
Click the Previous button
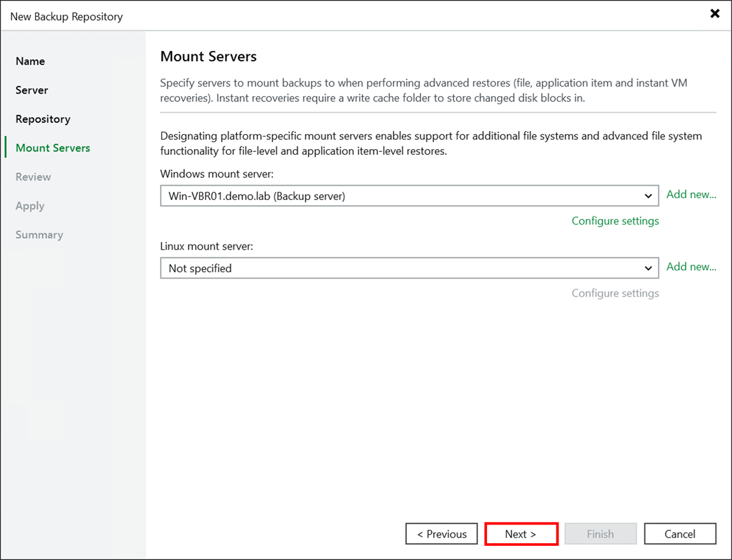click(x=441, y=534)
